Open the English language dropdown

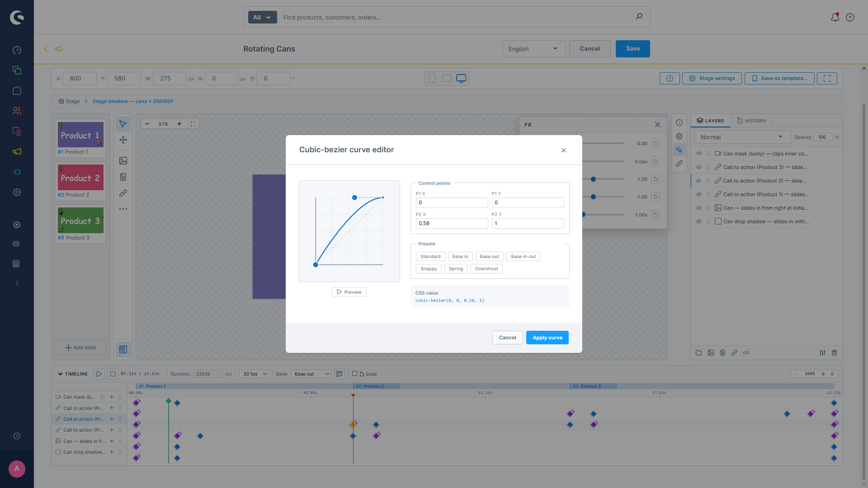point(533,49)
